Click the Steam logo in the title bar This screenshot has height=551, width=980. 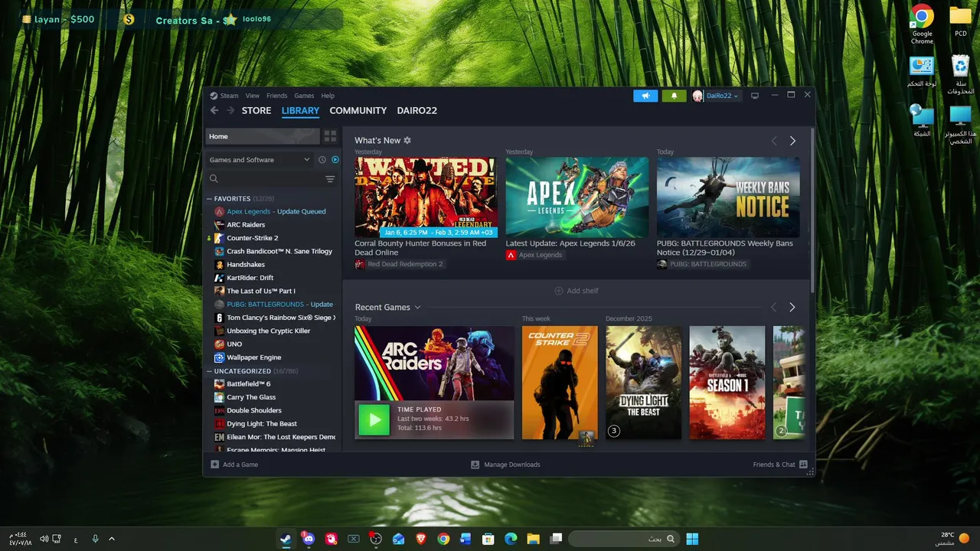coord(214,96)
